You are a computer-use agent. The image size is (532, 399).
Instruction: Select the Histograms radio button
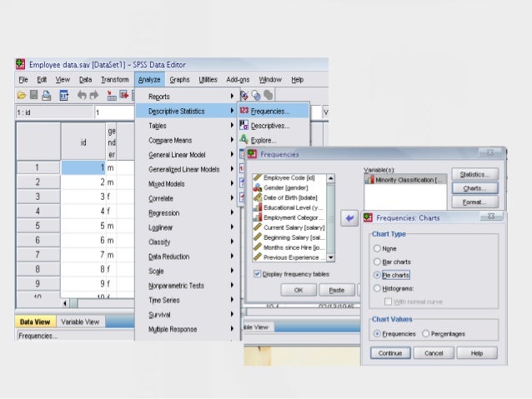coord(377,288)
